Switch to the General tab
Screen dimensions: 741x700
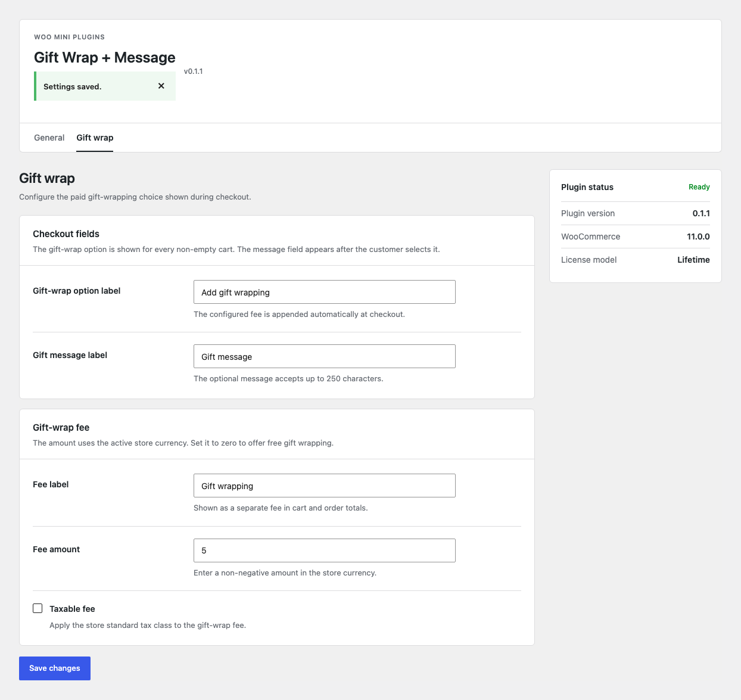[x=49, y=138]
